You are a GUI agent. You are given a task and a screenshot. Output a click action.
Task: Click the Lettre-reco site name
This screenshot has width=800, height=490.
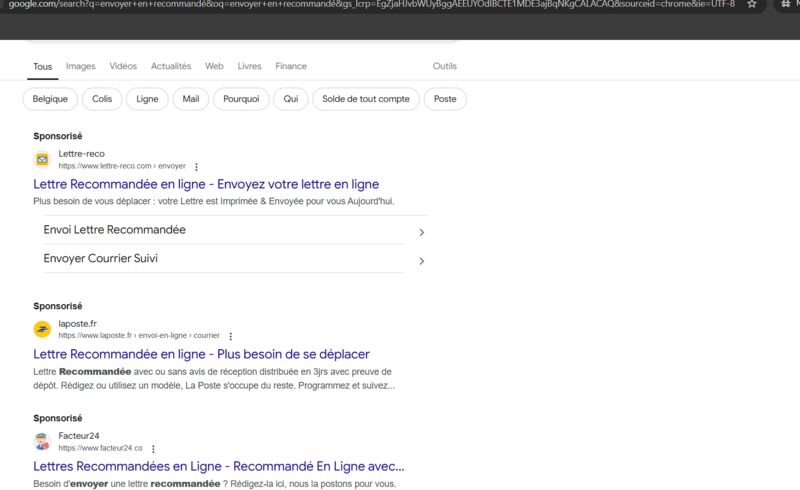coord(81,154)
